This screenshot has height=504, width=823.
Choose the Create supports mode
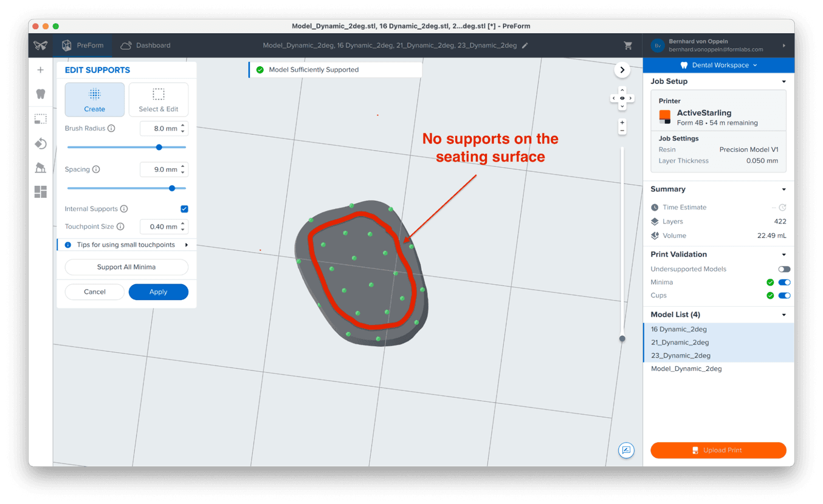[x=95, y=100]
